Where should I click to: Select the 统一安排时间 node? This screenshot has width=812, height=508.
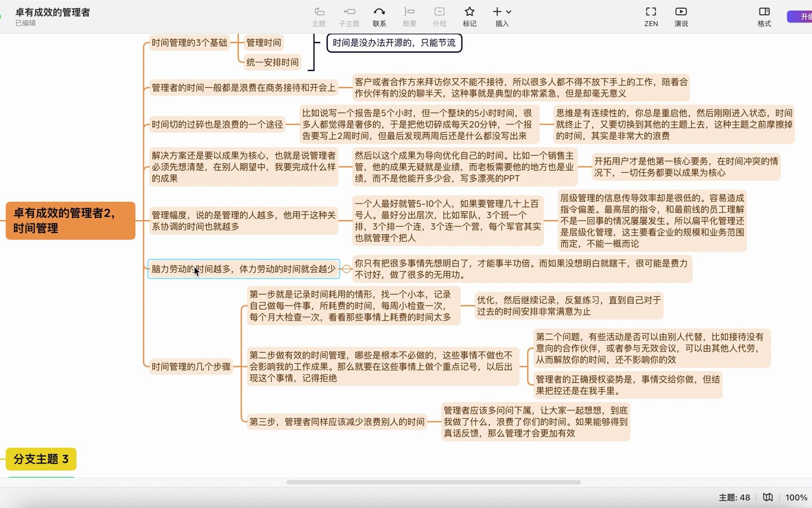pyautogui.click(x=273, y=62)
